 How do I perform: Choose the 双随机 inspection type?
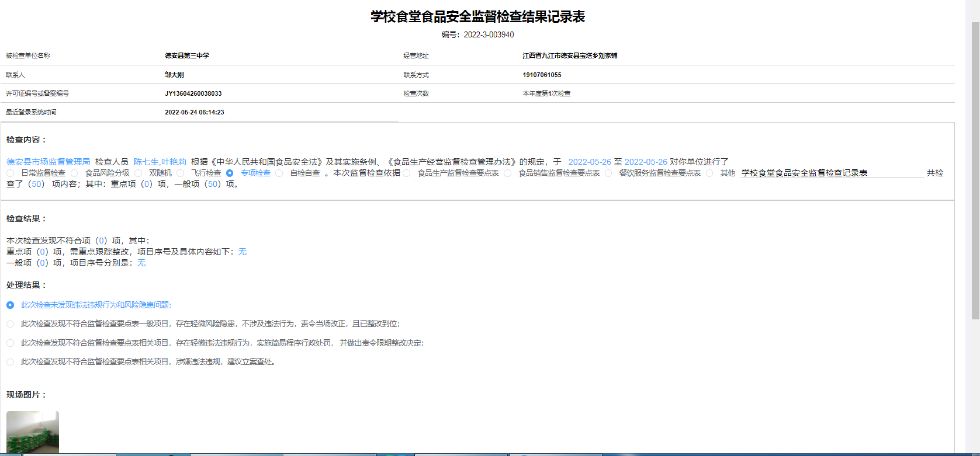click(138, 173)
